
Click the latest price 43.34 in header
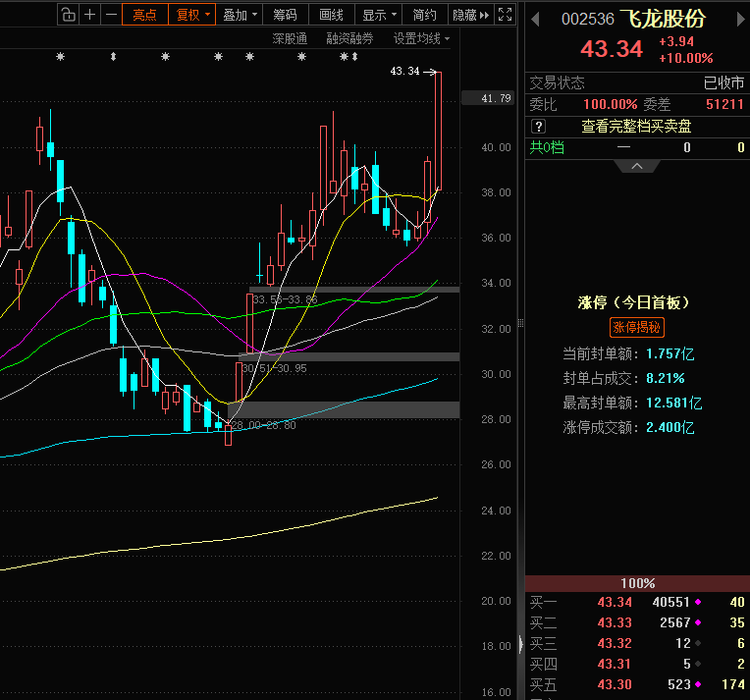click(612, 49)
